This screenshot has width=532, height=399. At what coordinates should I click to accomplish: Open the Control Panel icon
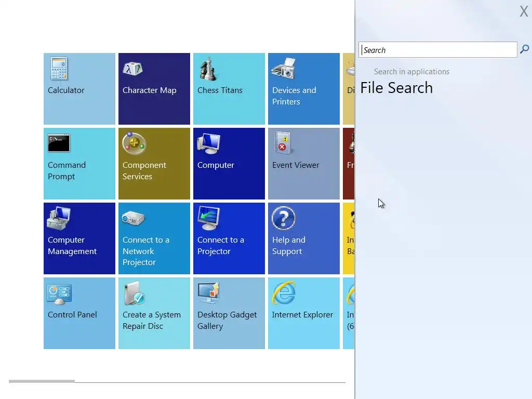coord(59,294)
